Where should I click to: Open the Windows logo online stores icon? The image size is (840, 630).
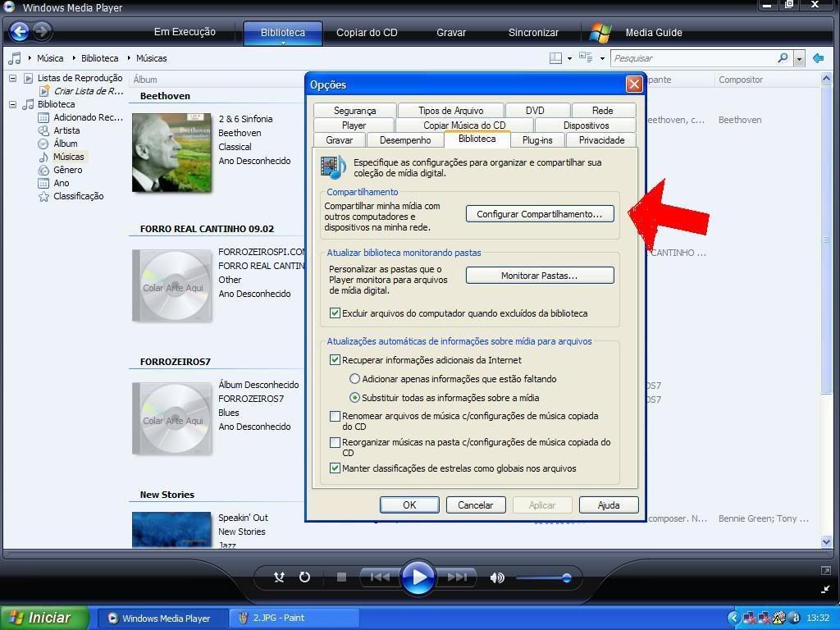pyautogui.click(x=600, y=33)
